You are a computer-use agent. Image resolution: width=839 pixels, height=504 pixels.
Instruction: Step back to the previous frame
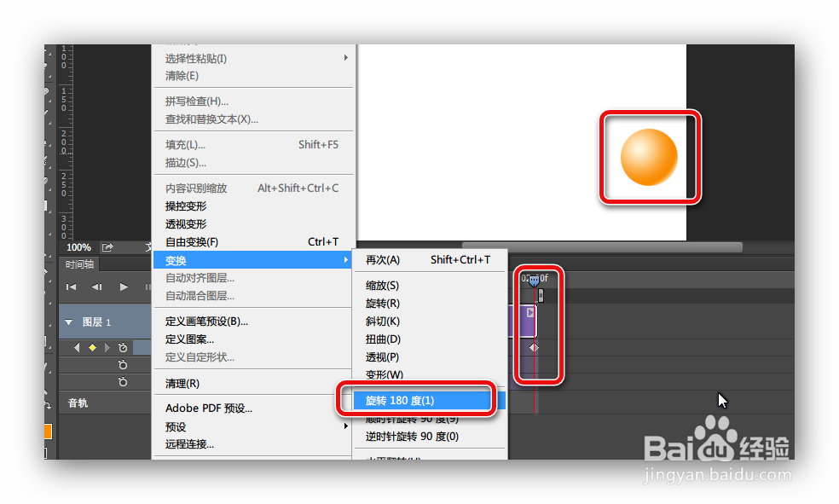pos(97,287)
